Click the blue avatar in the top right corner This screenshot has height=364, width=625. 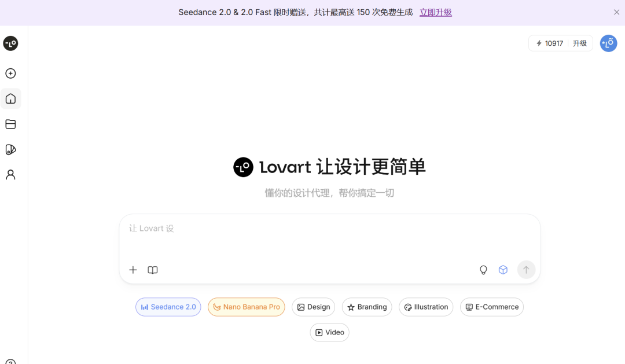608,43
